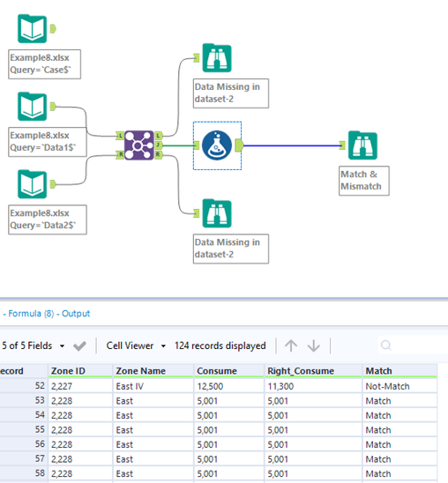
Task: Open the 5 of 5 Fields dropdown
Action: (x=34, y=346)
